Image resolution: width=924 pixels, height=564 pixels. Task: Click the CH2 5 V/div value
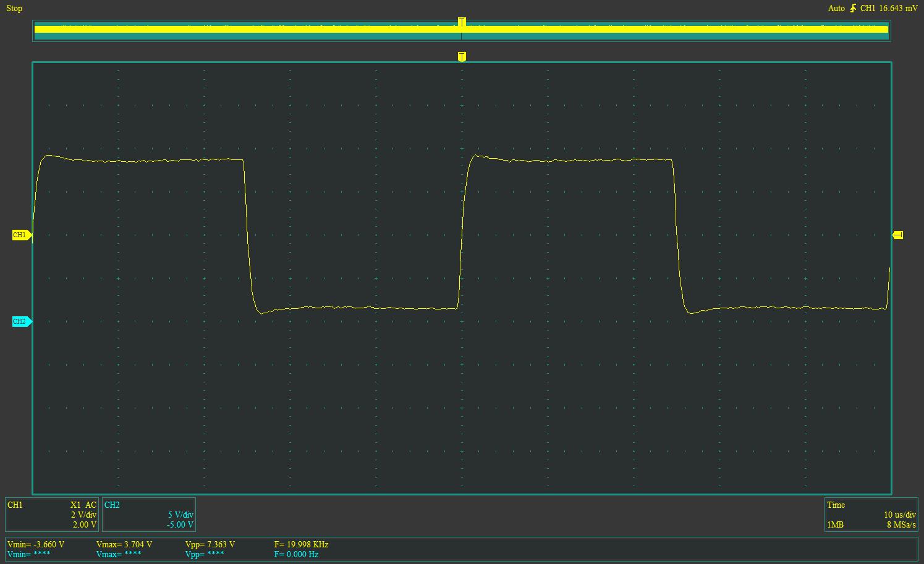coord(180,515)
